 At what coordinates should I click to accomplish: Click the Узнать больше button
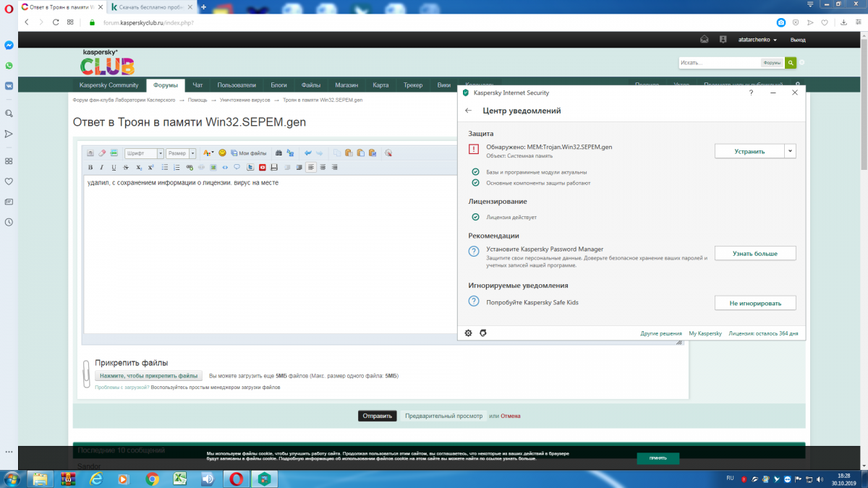tap(755, 254)
